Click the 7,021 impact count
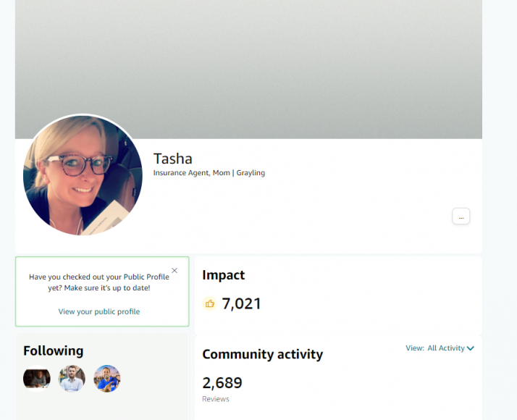517x420 pixels. tap(241, 303)
